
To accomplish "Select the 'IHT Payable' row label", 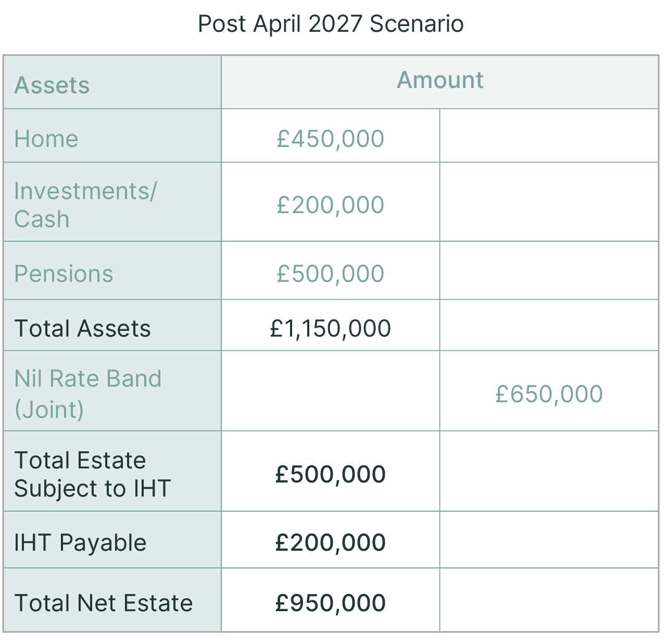I will (x=80, y=543).
